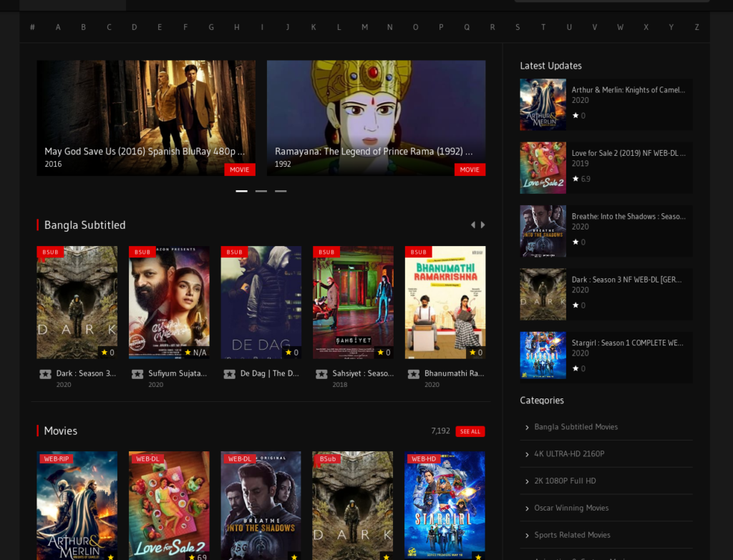Click the star icon beside Bhanumathi Ra...
The height and width of the screenshot is (560, 733).
[414, 374]
